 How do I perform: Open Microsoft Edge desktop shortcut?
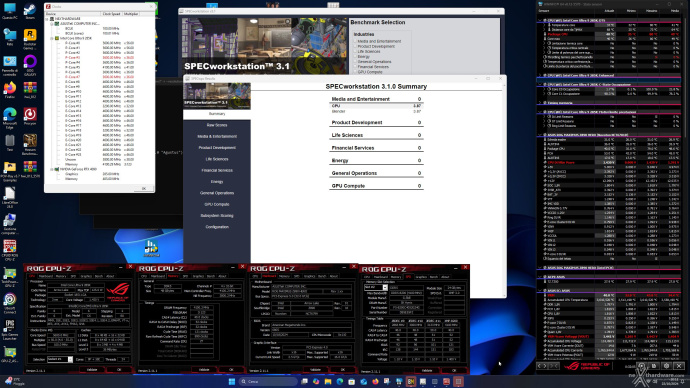tap(10, 118)
